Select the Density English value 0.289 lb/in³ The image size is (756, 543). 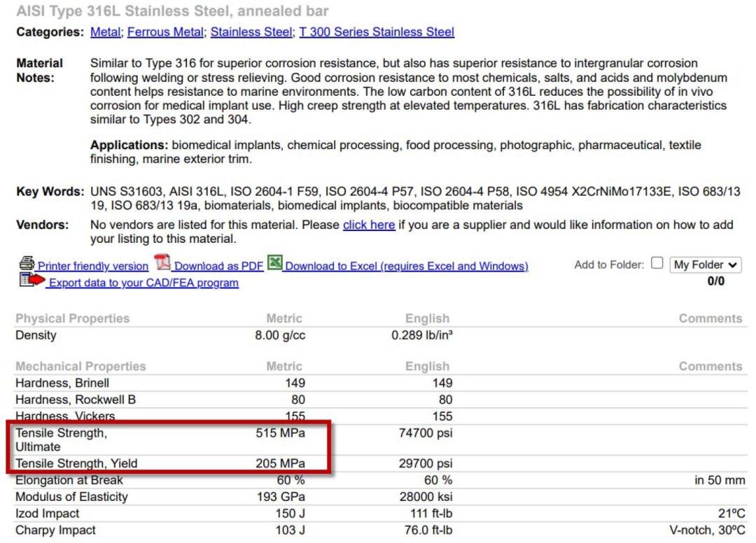pyautogui.click(x=422, y=335)
